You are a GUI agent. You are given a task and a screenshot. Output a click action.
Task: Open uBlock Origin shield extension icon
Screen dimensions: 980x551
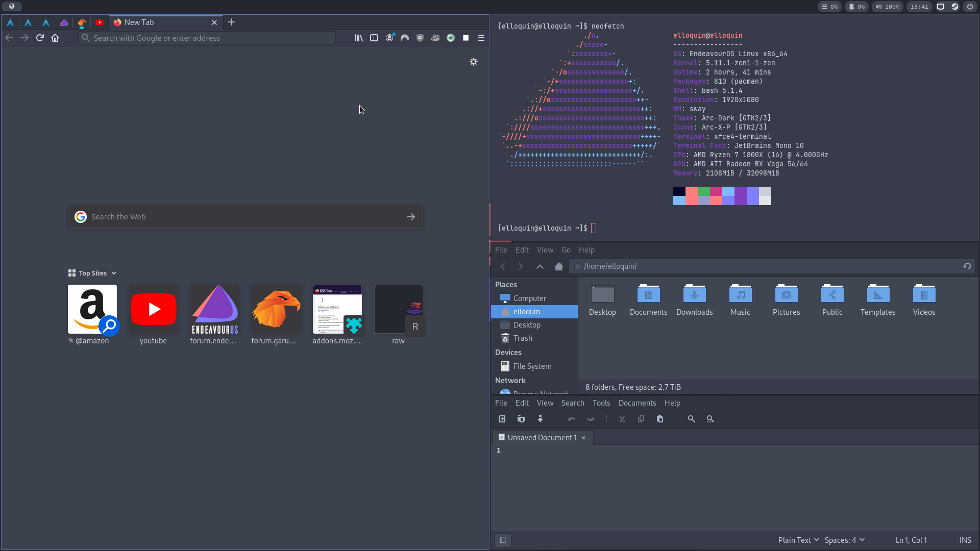pyautogui.click(x=420, y=38)
